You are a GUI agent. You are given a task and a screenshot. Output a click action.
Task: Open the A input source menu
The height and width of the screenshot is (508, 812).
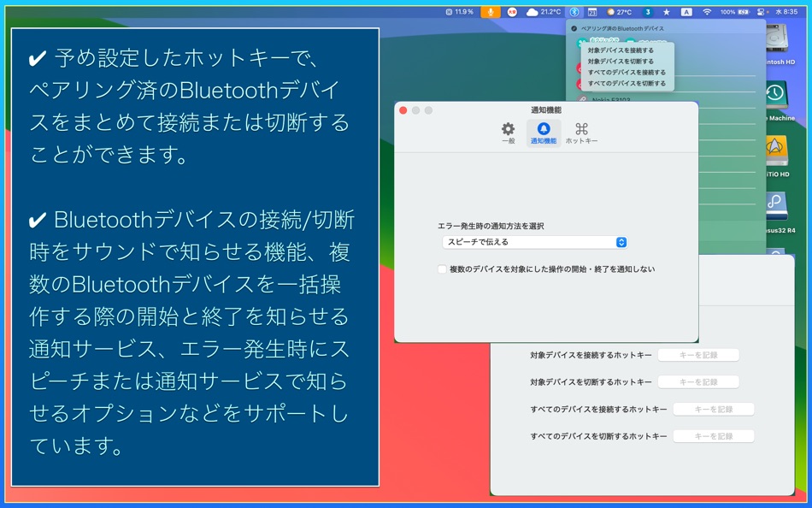coord(686,12)
